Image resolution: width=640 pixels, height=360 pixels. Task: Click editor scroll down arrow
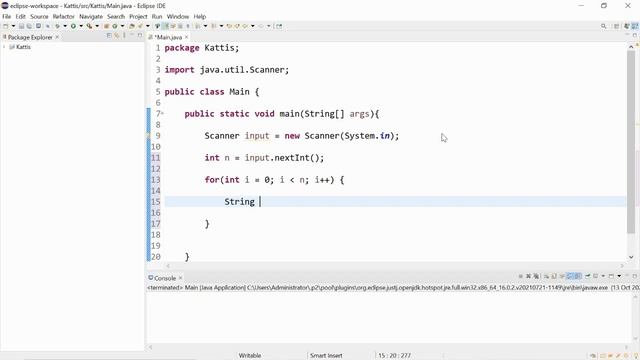click(631, 257)
